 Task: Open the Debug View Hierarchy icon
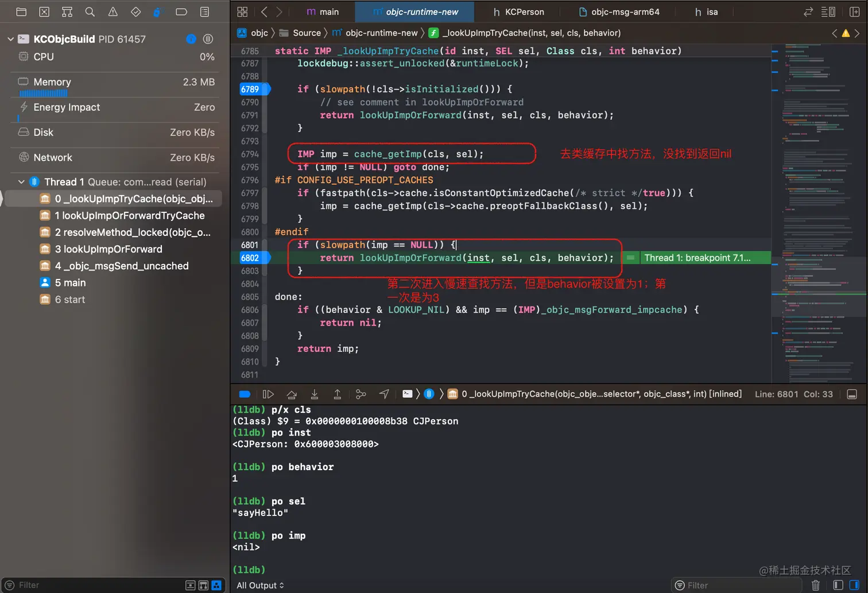[x=361, y=394]
